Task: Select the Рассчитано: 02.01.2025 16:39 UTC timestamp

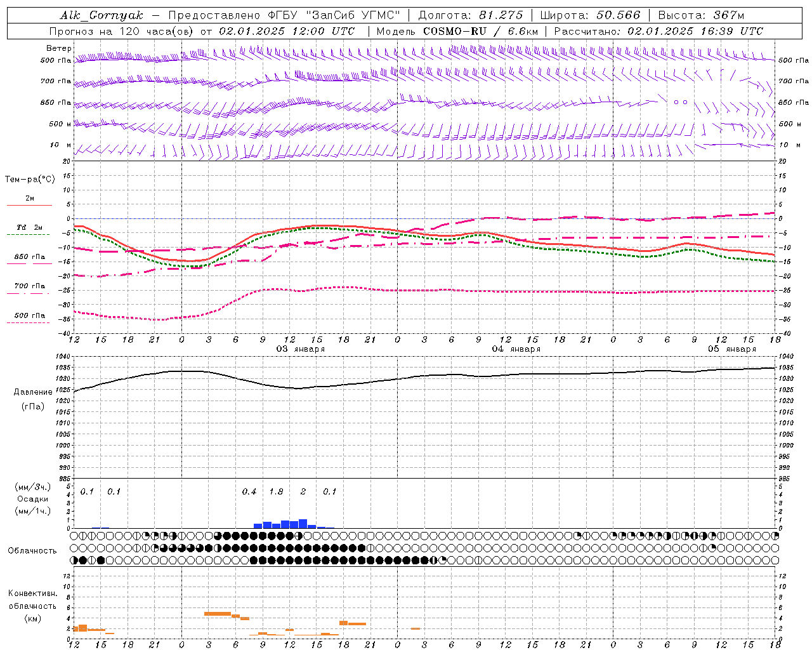Action: [x=658, y=31]
